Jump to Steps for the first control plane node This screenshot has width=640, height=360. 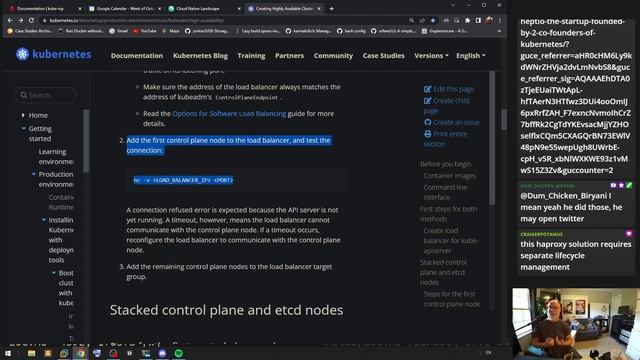pyautogui.click(x=451, y=299)
